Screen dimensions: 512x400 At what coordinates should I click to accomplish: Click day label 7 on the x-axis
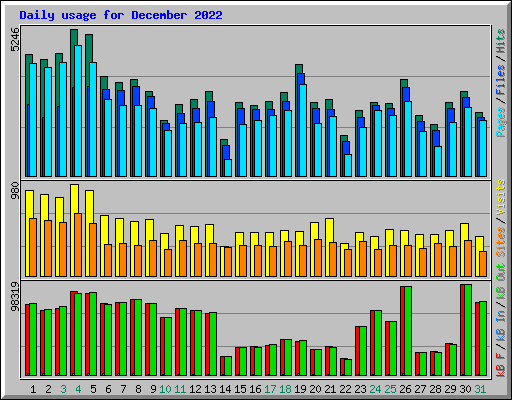123,389
